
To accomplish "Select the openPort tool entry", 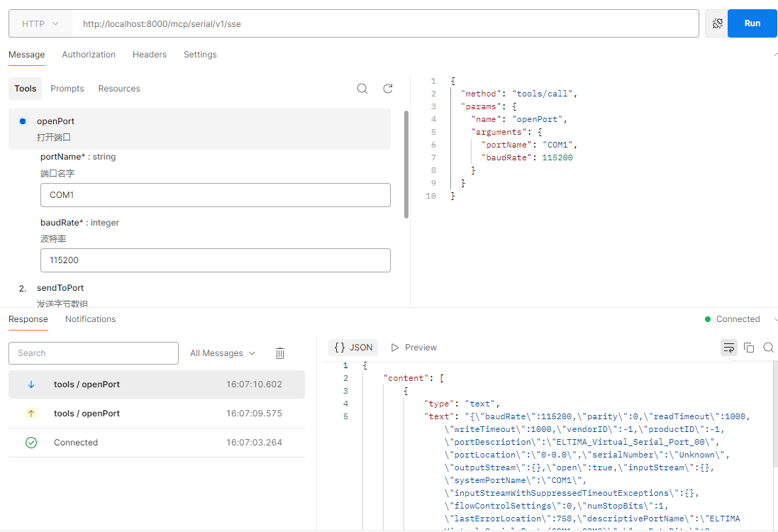I will click(x=199, y=129).
